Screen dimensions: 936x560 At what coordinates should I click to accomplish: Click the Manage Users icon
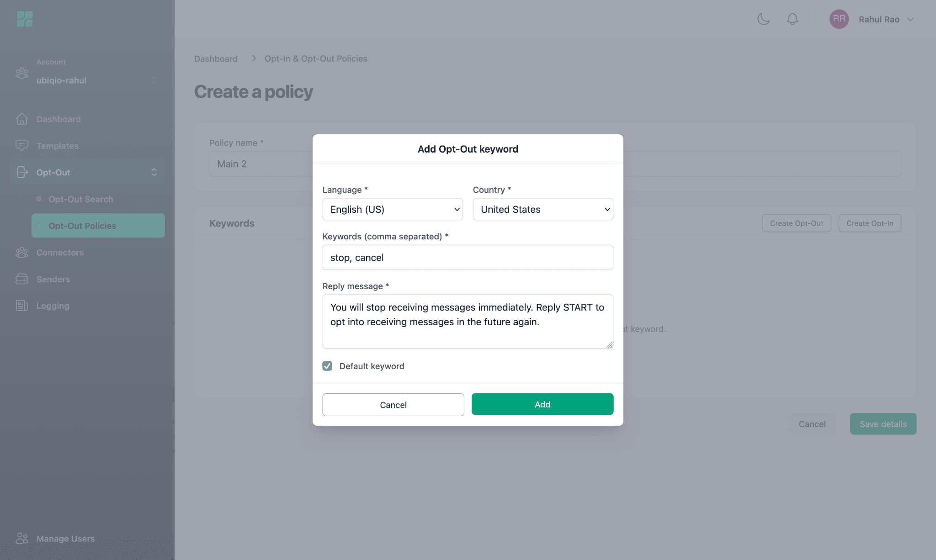coord(21,539)
